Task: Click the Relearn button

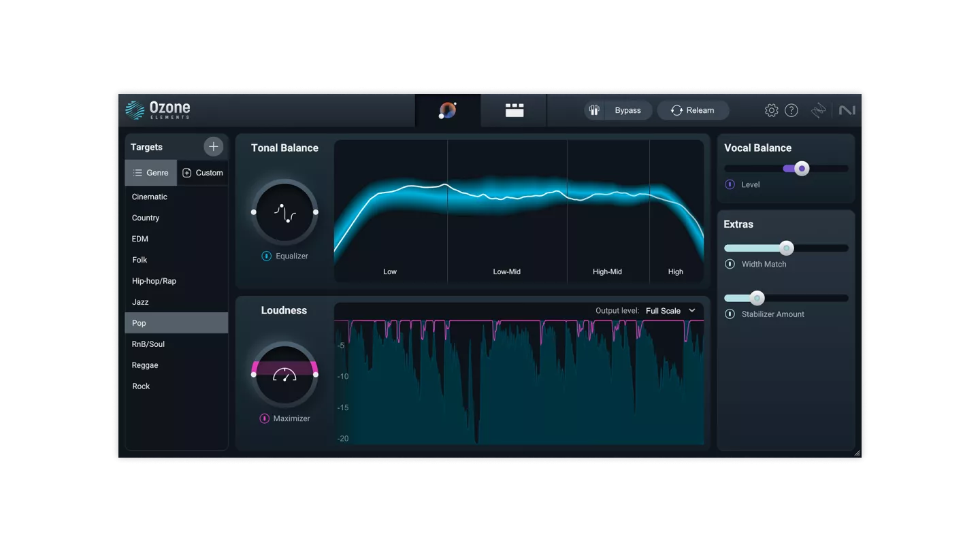Action: [x=693, y=110]
